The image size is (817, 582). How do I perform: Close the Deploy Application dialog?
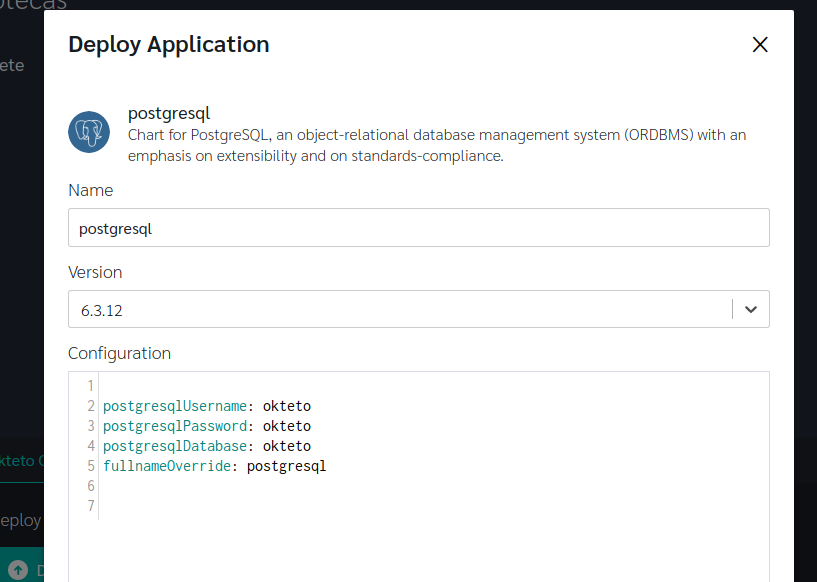point(760,45)
